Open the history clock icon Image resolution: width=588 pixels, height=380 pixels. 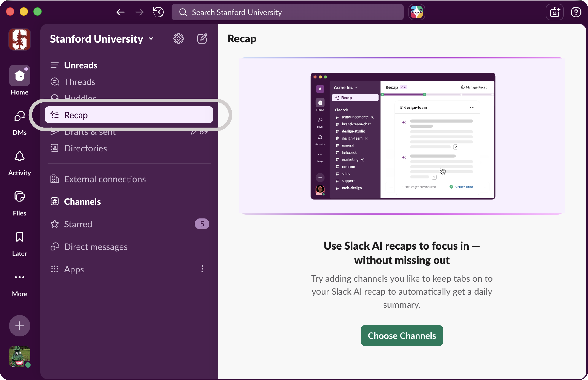tap(158, 12)
